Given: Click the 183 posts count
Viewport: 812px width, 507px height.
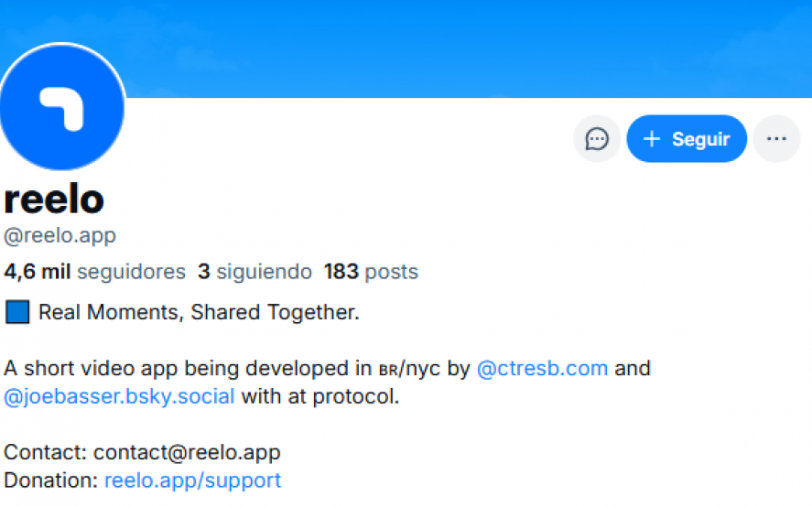Looking at the screenshot, I should 370,272.
